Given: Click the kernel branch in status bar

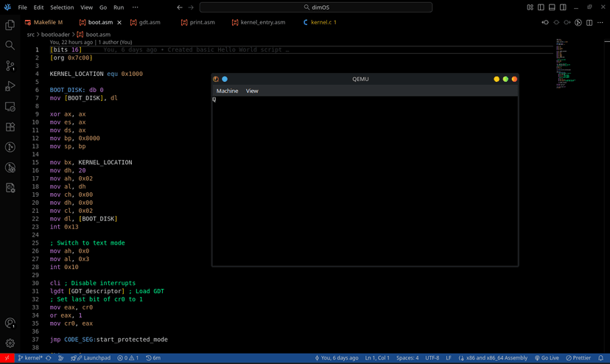Looking at the screenshot, I should [x=30, y=358].
